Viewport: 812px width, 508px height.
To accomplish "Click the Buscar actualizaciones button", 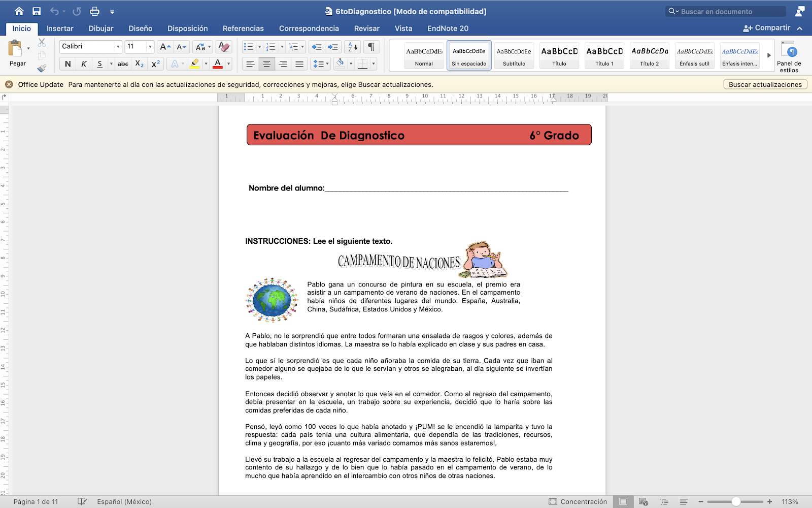I will point(765,84).
